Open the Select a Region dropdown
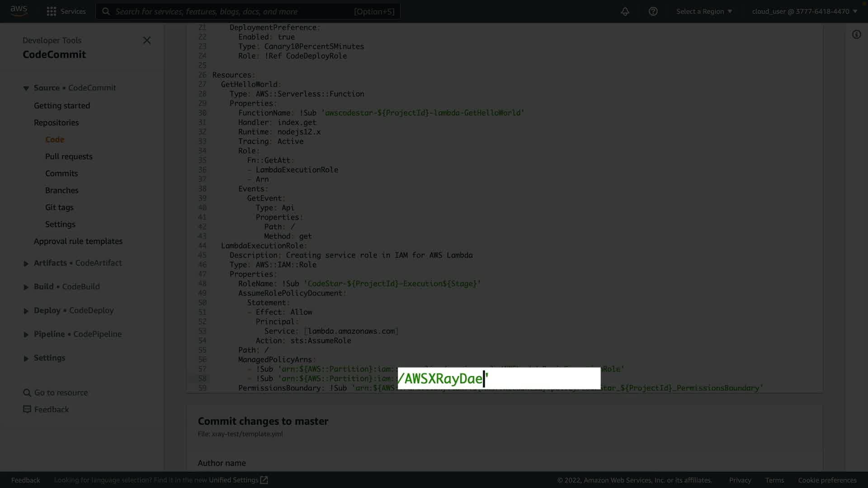Viewport: 868px width, 488px height. click(x=704, y=11)
